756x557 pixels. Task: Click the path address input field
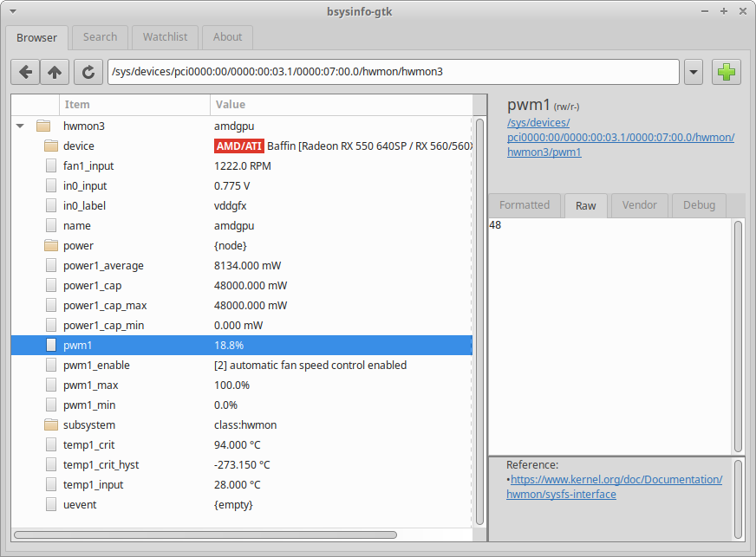pyautogui.click(x=394, y=72)
